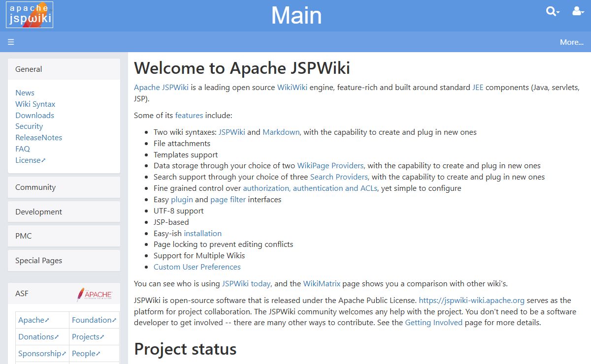Open the external License link
Screen dimensions: 591x364
coord(31,160)
